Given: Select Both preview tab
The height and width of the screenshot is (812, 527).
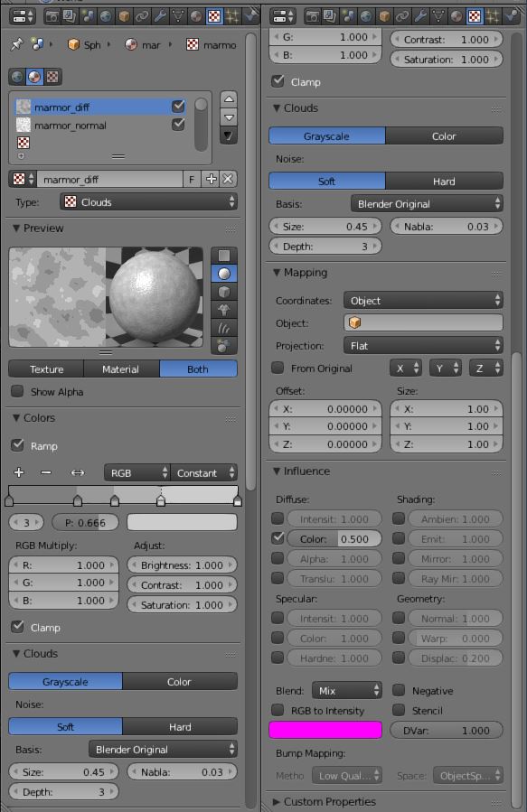Looking at the screenshot, I should (x=198, y=369).
